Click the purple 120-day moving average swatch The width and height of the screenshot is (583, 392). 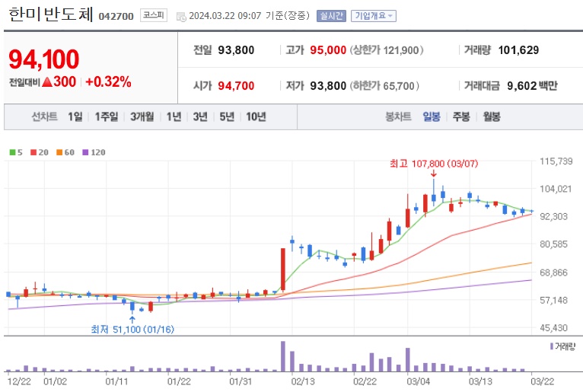point(85,152)
